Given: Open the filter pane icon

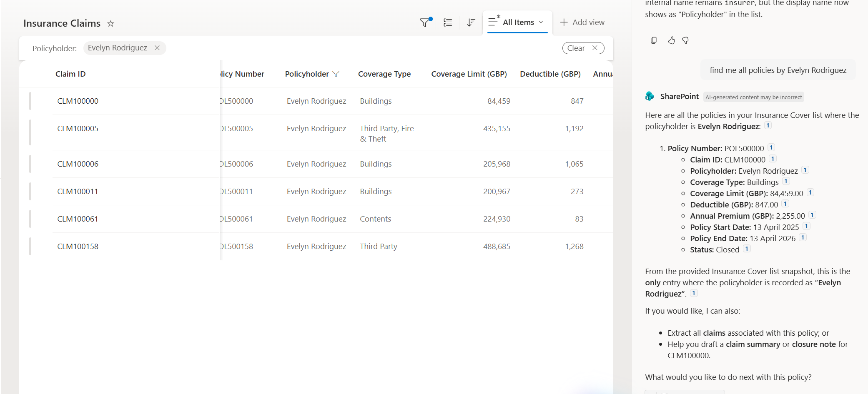Looking at the screenshot, I should (425, 22).
